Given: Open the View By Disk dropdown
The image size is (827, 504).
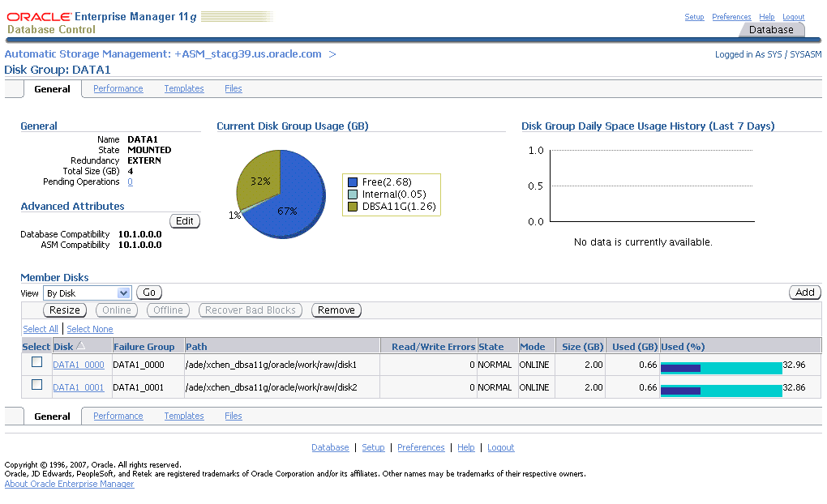Looking at the screenshot, I should click(88, 293).
